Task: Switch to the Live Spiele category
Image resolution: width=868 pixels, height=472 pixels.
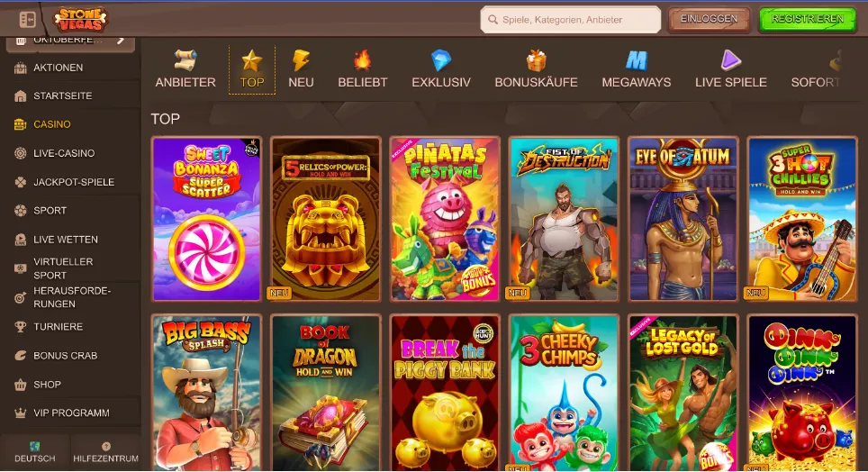Action: [x=731, y=69]
